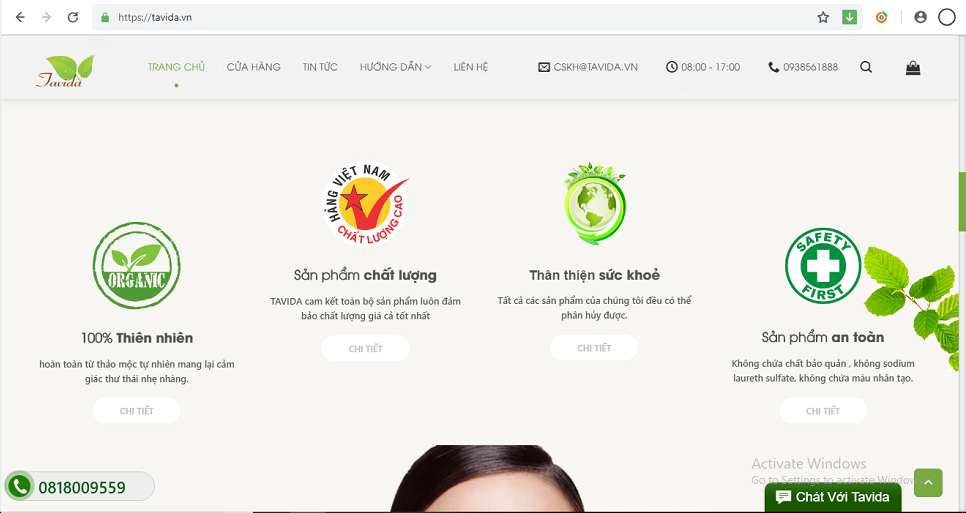Go back to the previous page
Viewport: 966px width, 513px height.
(20, 17)
